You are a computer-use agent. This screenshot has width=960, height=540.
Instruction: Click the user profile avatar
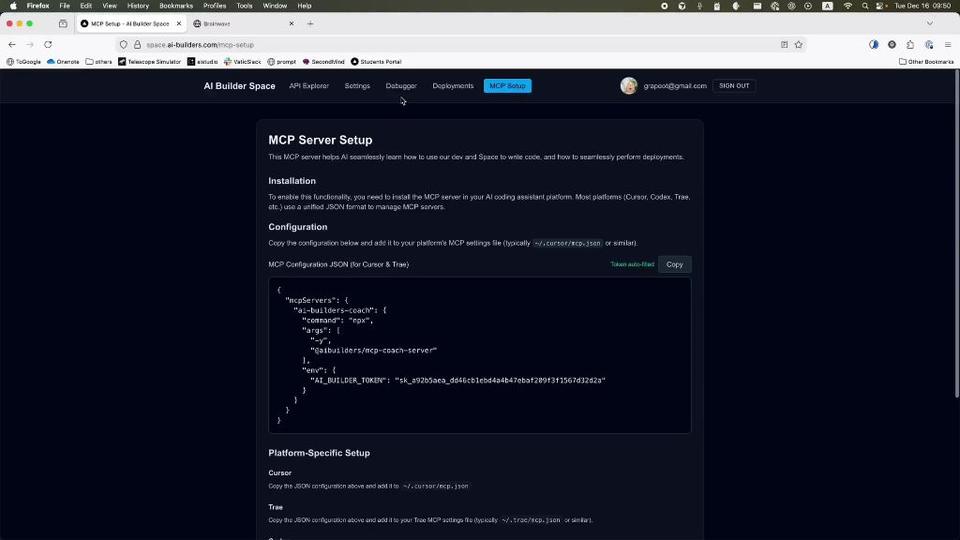pyautogui.click(x=629, y=86)
